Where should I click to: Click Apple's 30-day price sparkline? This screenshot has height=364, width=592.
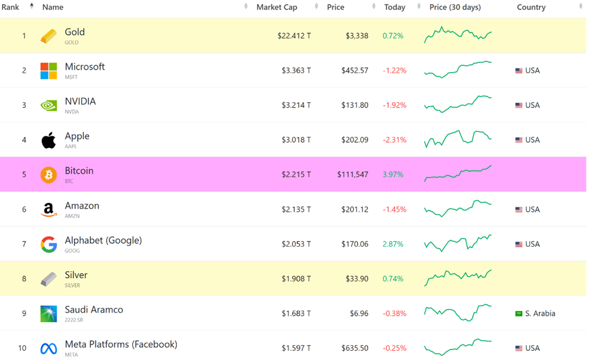click(x=458, y=139)
